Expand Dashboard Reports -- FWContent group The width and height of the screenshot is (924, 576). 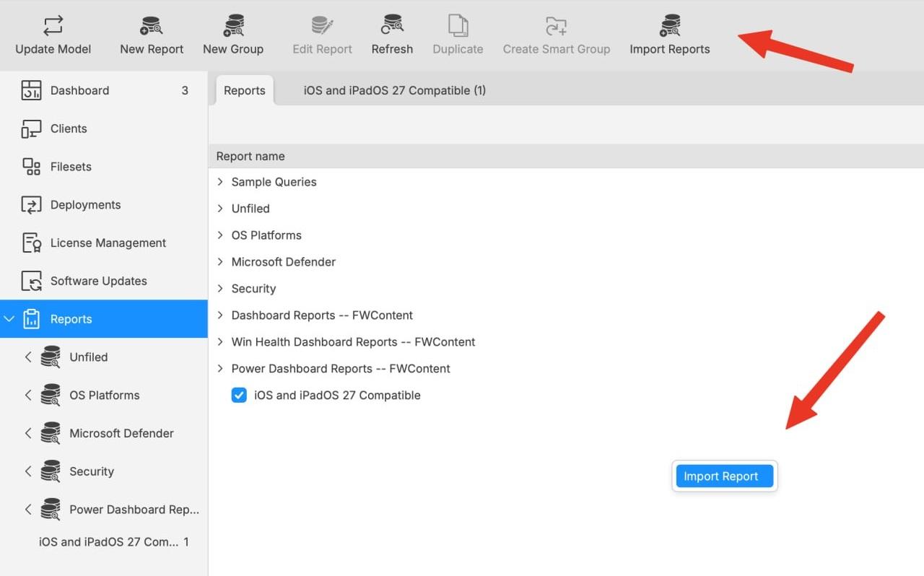(x=220, y=315)
